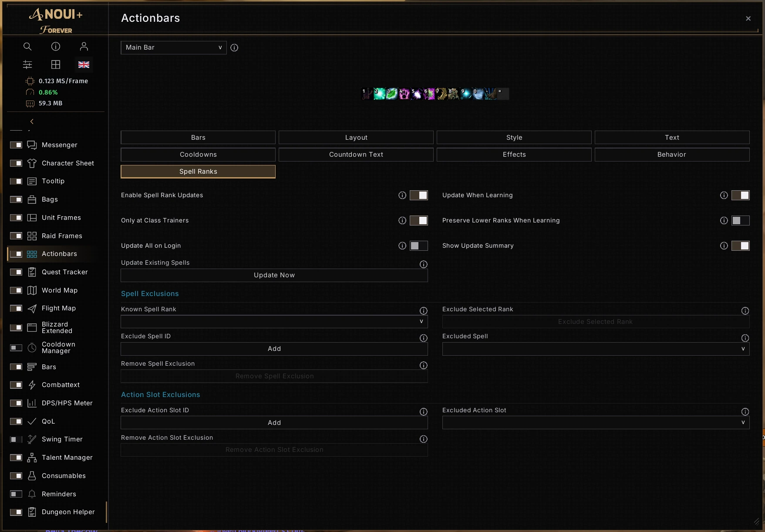Change language via UK flag icon

coord(84,65)
